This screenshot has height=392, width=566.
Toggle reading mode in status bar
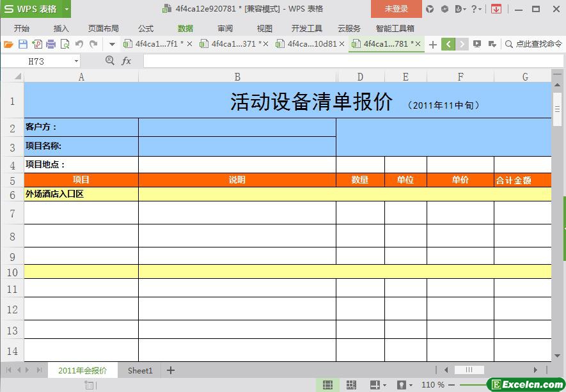[375, 385]
